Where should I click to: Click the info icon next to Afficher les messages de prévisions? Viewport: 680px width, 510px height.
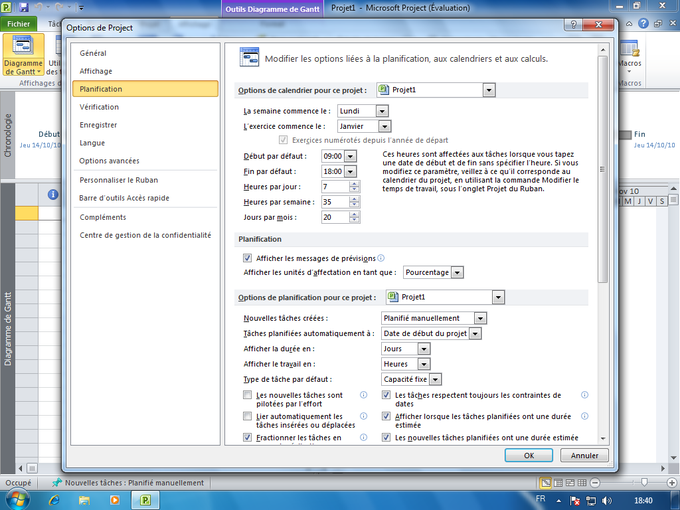381,258
